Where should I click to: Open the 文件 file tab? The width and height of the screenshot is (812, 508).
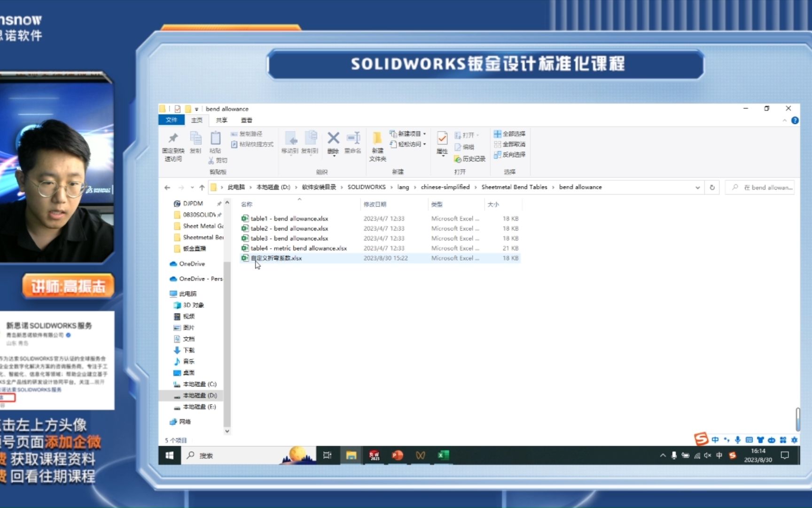[172, 120]
